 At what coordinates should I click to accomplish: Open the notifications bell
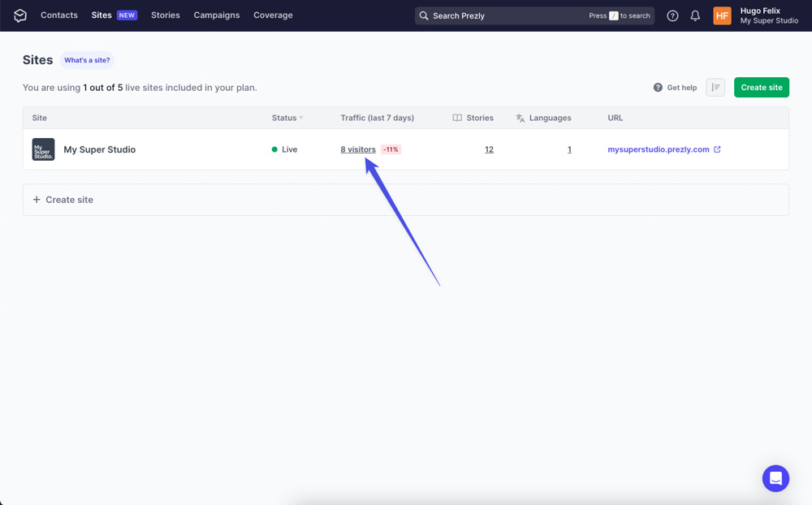(x=695, y=15)
